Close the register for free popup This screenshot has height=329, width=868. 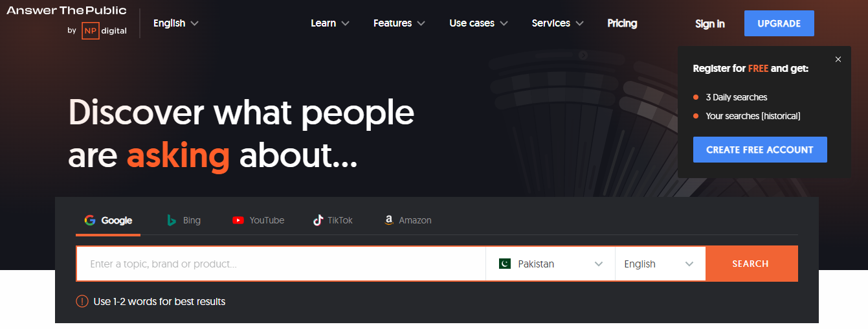[x=838, y=59]
